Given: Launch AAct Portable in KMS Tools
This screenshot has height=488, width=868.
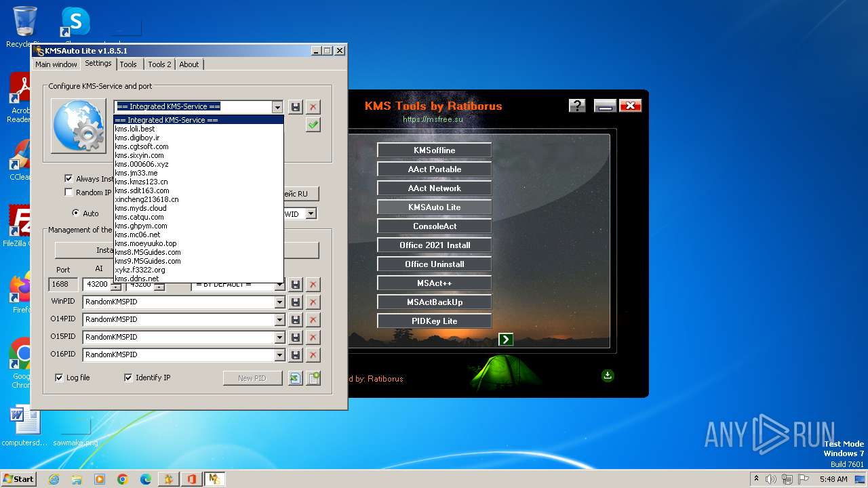Looking at the screenshot, I should click(x=435, y=169).
